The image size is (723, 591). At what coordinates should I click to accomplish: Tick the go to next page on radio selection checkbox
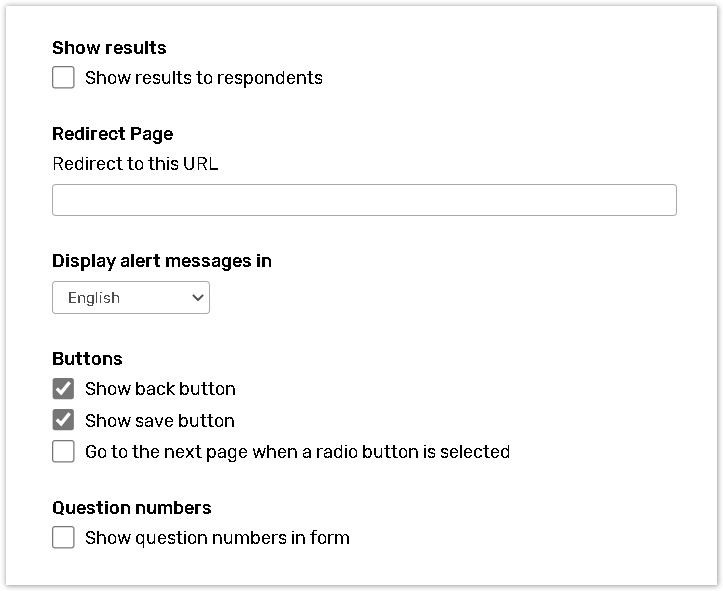pyautogui.click(x=63, y=452)
